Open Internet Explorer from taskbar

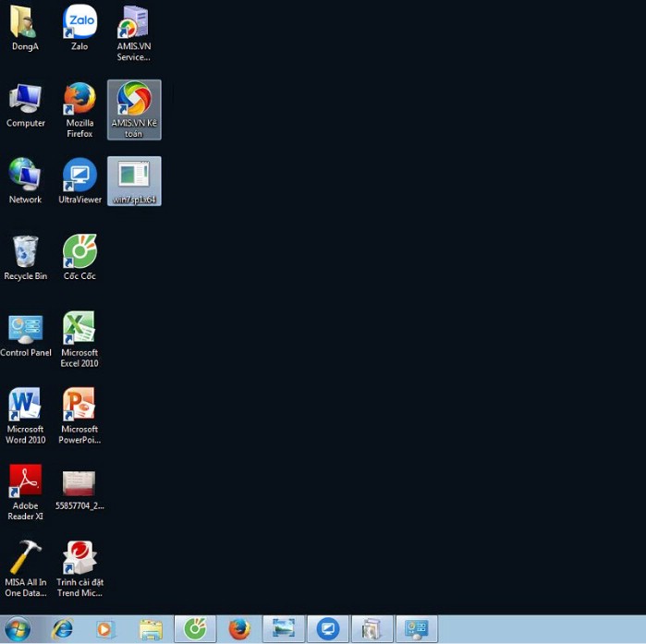62,629
